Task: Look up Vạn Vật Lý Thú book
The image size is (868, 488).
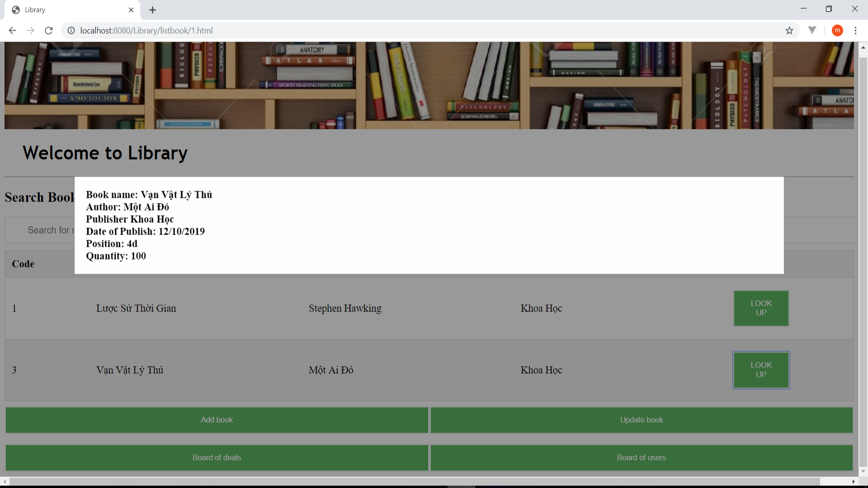Action: click(x=761, y=370)
